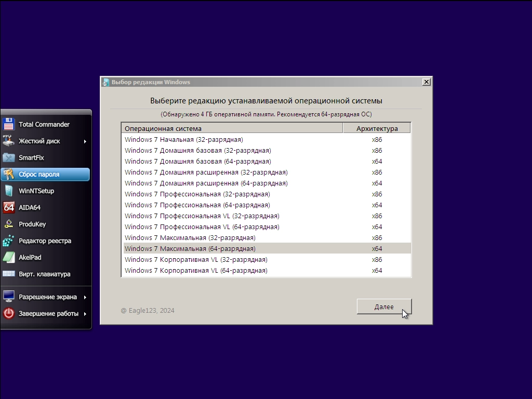Select Windows 7 Максимальная (64-разрядная)
Screen dimensions: 532x399
coord(267,248)
